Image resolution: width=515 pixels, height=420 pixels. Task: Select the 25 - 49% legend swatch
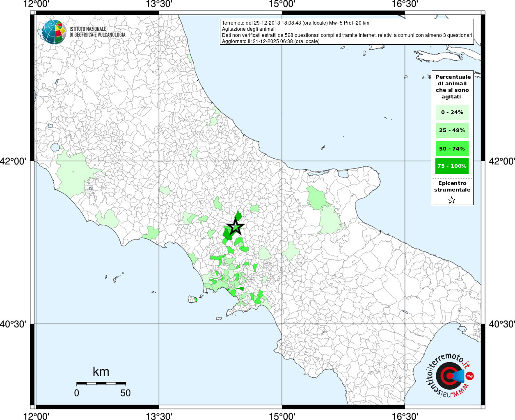pos(452,130)
